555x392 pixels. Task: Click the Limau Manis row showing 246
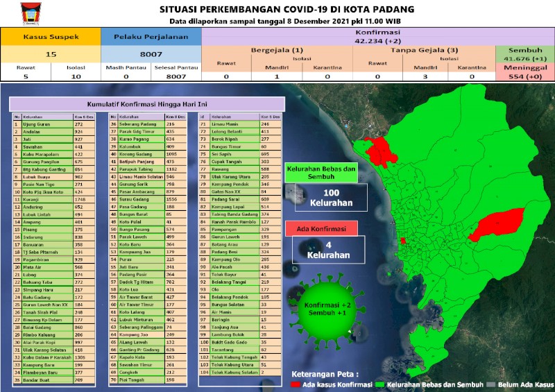tap(240, 124)
